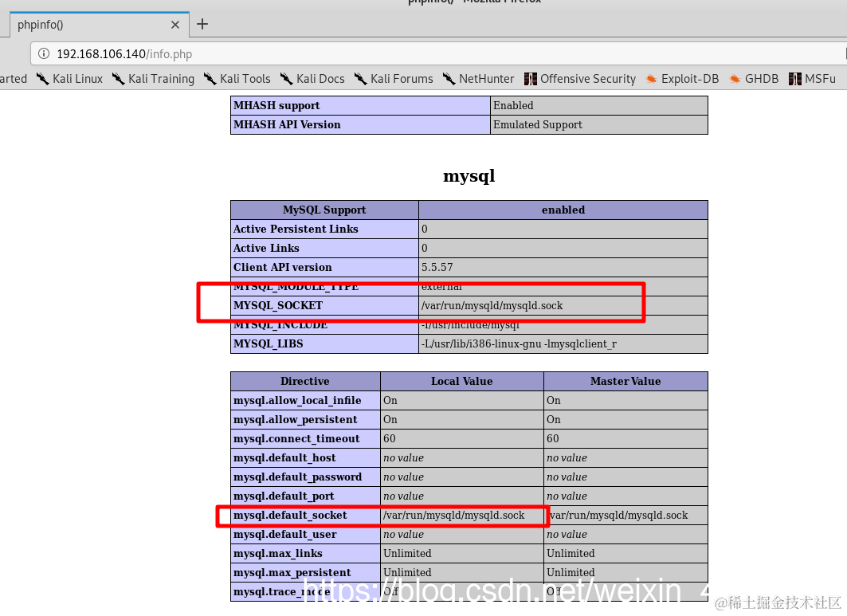
Task: Open the MSFu bookmark
Action: pos(813,79)
